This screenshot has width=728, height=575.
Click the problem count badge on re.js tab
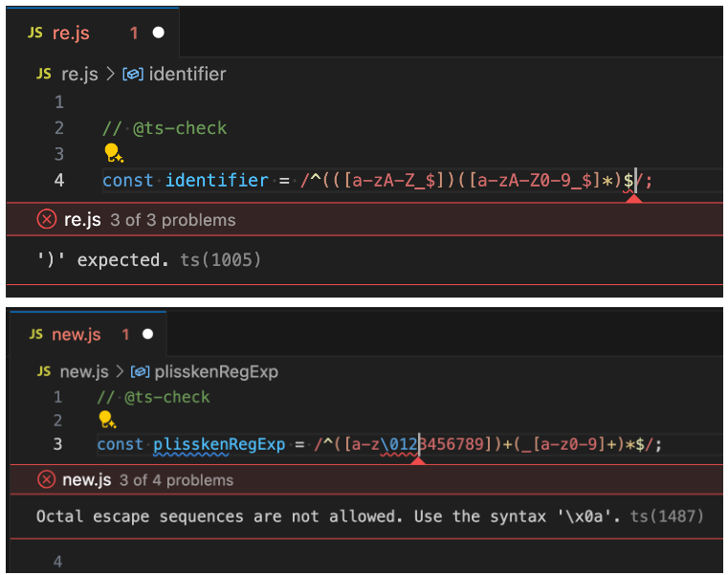134,33
